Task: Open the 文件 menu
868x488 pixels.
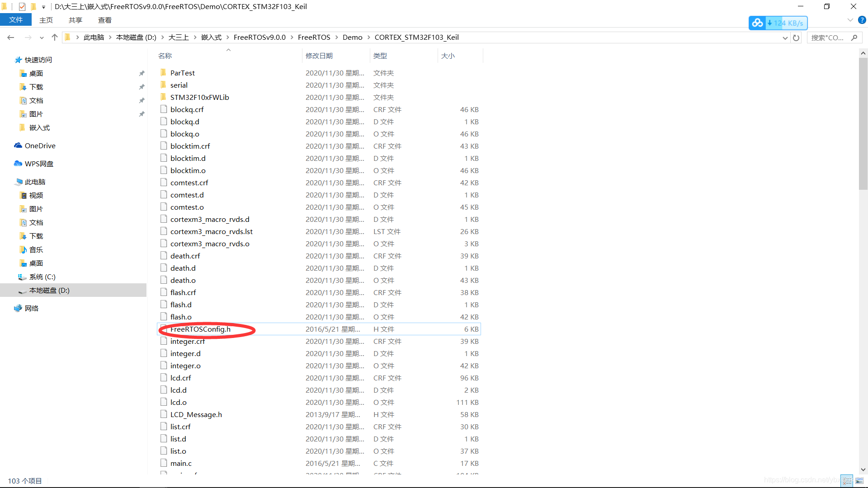Action: coord(16,20)
